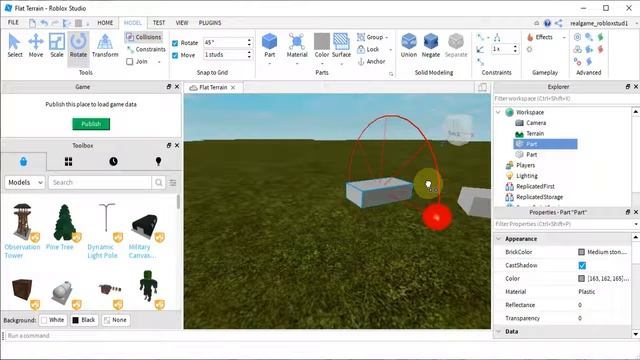The width and height of the screenshot is (640, 360).
Task: Insert a new Part
Action: (x=269, y=46)
